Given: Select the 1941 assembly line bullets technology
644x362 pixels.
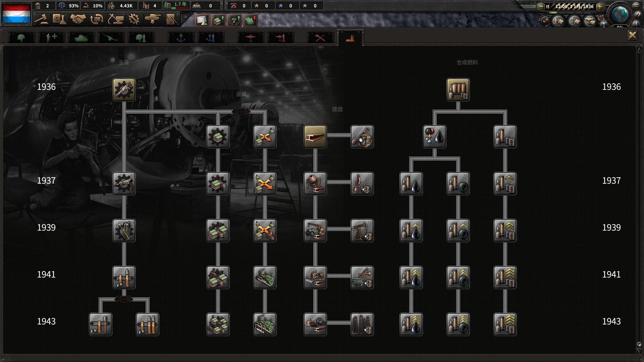Looking at the screenshot, I should pyautogui.click(x=124, y=278).
